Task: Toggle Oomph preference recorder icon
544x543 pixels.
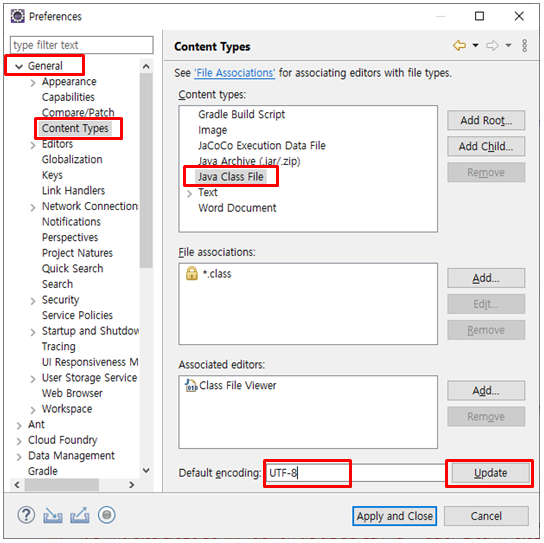Action: pyautogui.click(x=107, y=515)
